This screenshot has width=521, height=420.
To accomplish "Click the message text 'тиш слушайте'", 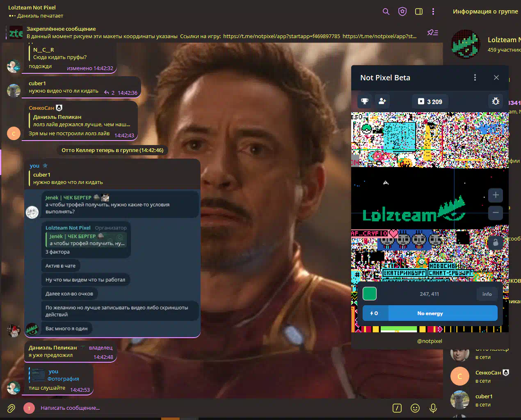I will 47,388.
